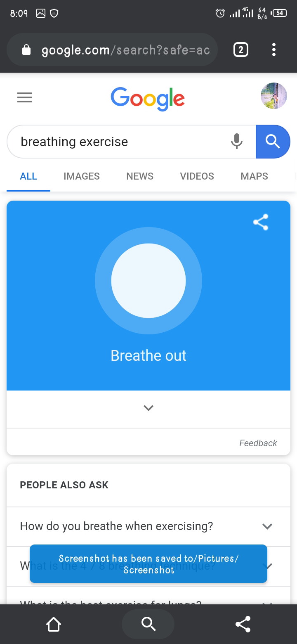Open the Maps tab
Screen dimensions: 297x644
(254, 176)
